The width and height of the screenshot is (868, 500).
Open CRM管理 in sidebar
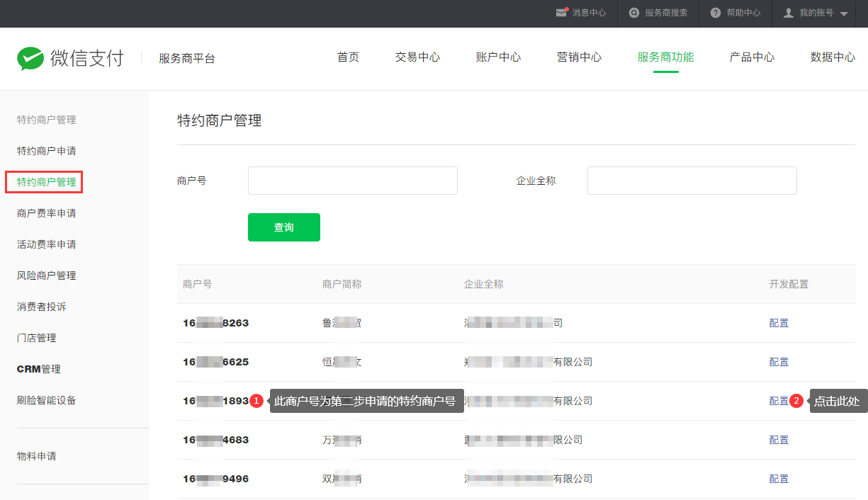pos(38,369)
